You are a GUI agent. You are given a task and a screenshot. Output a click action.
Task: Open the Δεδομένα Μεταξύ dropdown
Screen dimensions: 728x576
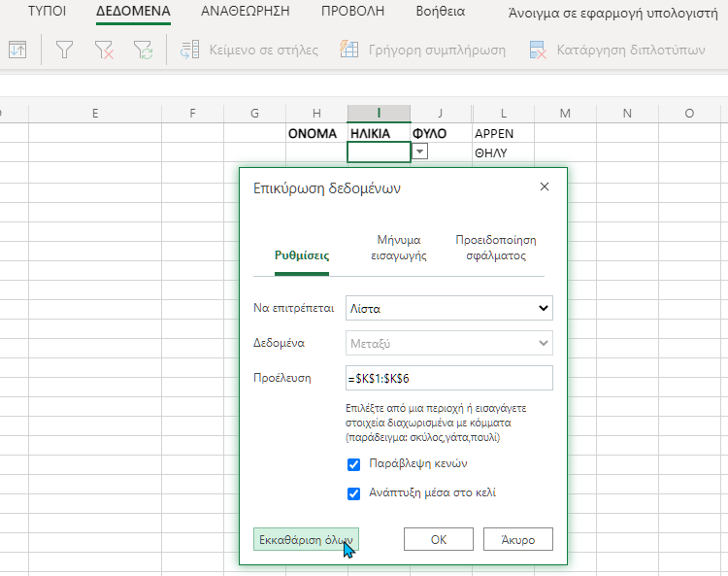click(x=449, y=343)
